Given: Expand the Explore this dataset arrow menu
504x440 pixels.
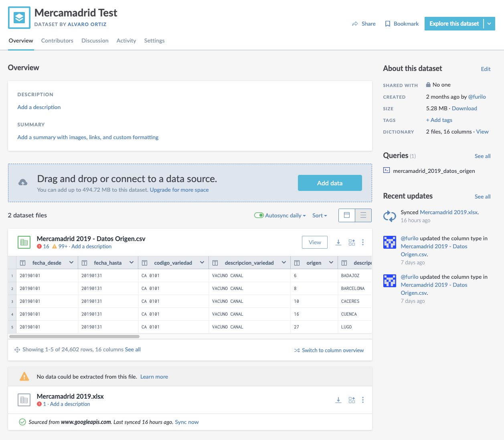Looking at the screenshot, I should tap(489, 24).
